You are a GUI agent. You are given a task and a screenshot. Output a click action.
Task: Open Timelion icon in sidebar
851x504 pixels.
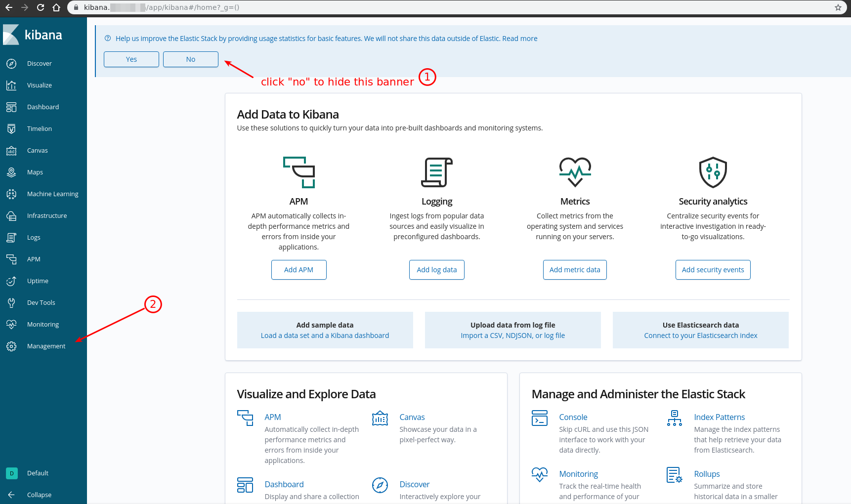(x=11, y=129)
